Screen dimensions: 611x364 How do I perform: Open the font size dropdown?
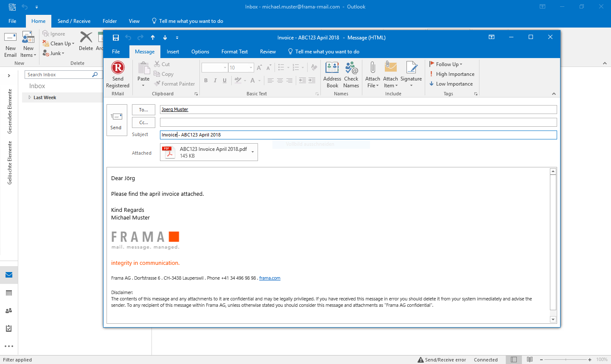point(251,68)
